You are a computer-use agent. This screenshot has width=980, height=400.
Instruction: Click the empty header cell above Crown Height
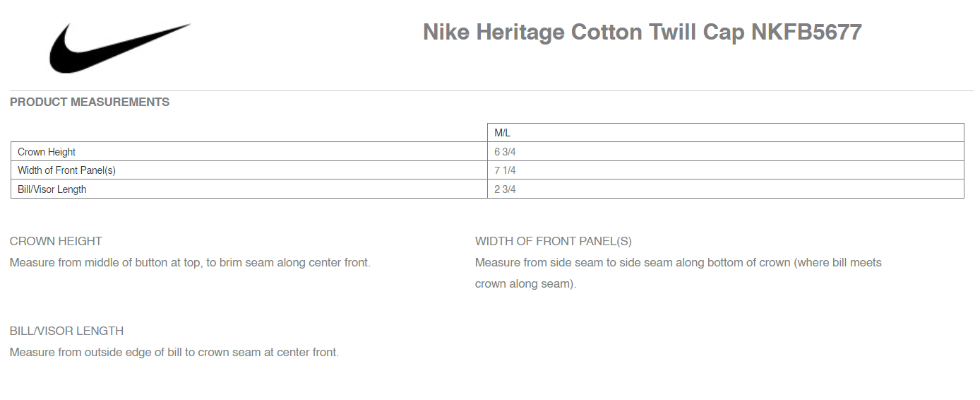(x=249, y=133)
